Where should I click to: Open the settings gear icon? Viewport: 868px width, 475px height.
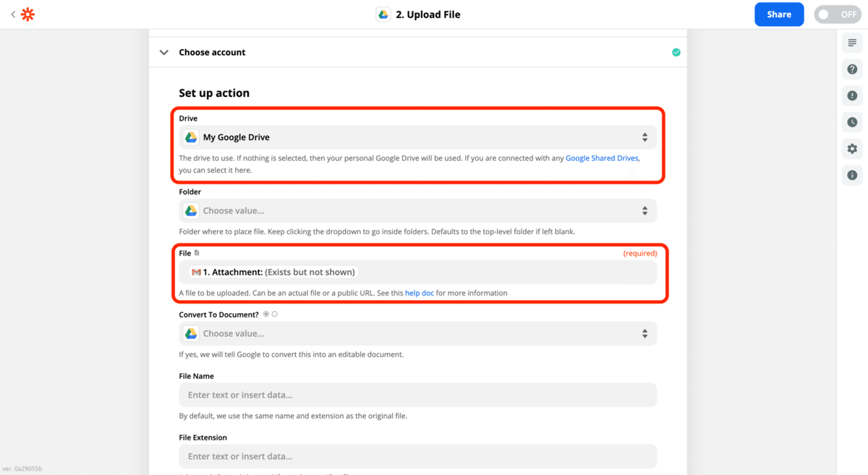pyautogui.click(x=852, y=149)
